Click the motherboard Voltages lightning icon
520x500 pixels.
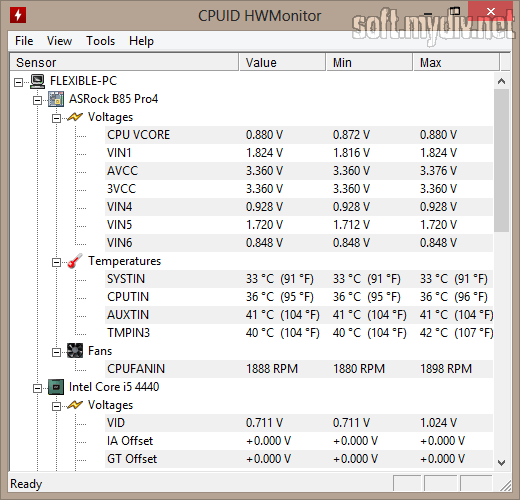(75, 117)
